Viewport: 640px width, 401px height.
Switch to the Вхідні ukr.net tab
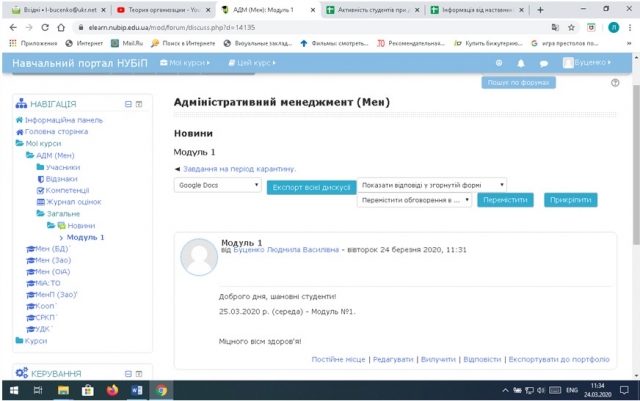click(x=59, y=10)
